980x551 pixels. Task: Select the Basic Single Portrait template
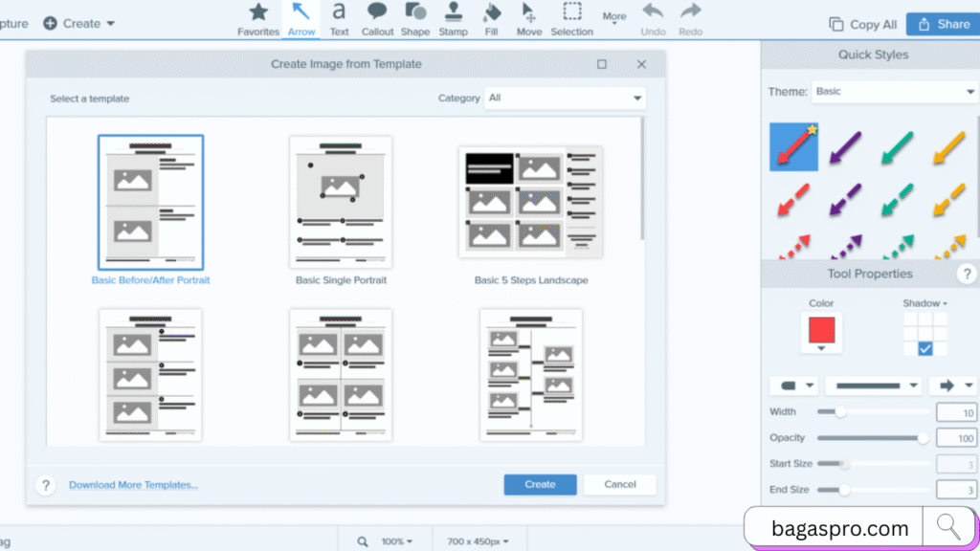340,201
